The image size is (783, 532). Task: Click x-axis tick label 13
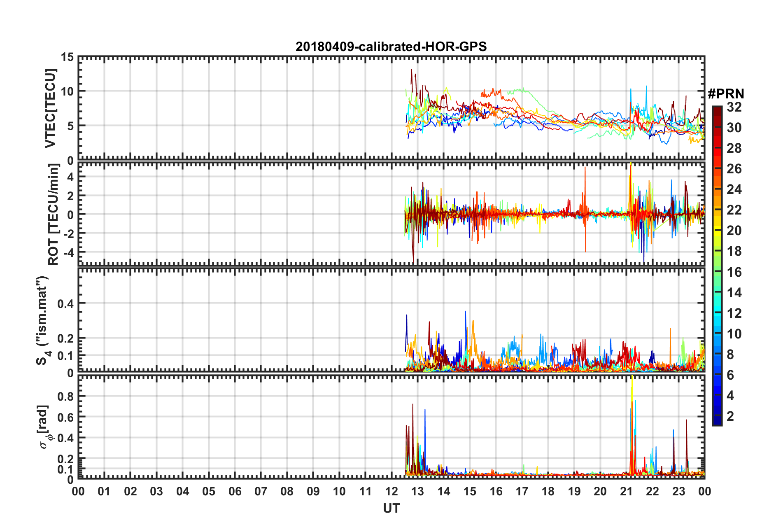tap(417, 492)
